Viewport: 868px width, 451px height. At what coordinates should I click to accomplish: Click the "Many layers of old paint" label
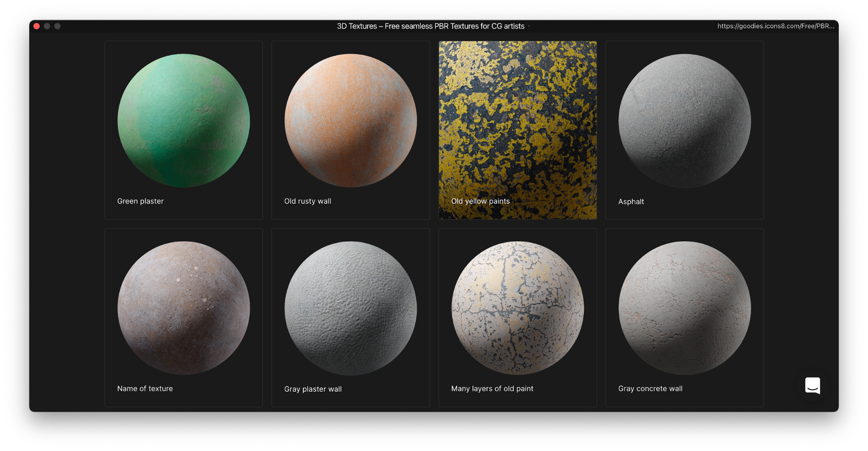tap(492, 388)
